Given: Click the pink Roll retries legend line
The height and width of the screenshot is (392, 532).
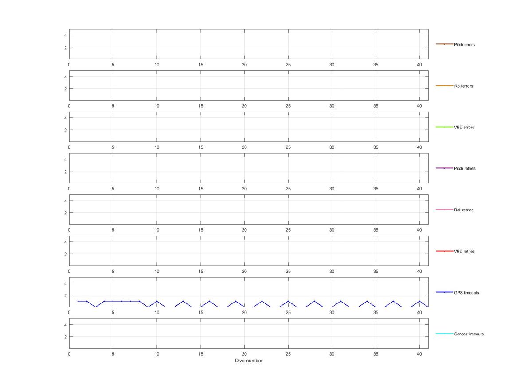Looking at the screenshot, I should pyautogui.click(x=444, y=210).
